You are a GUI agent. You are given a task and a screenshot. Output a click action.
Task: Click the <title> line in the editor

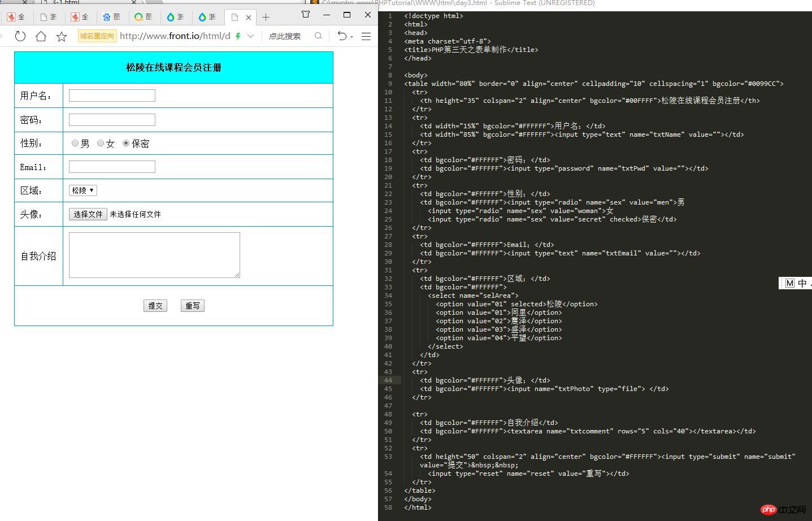(x=471, y=50)
